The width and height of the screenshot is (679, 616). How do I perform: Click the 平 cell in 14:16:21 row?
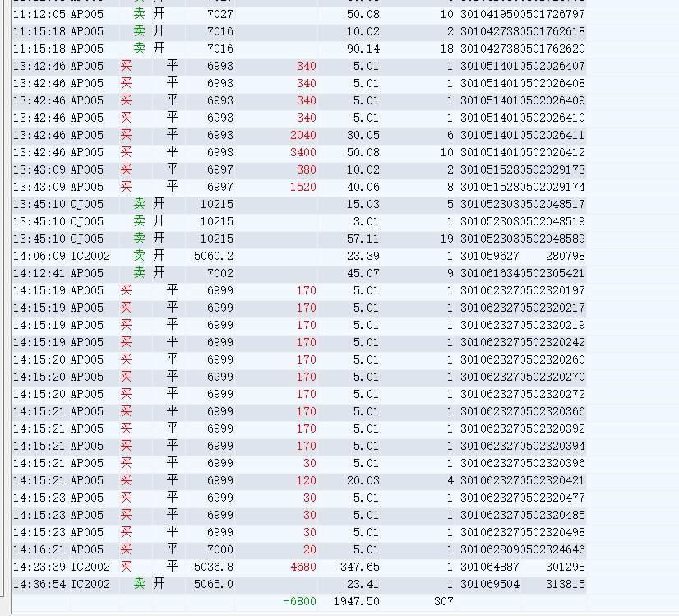click(172, 549)
